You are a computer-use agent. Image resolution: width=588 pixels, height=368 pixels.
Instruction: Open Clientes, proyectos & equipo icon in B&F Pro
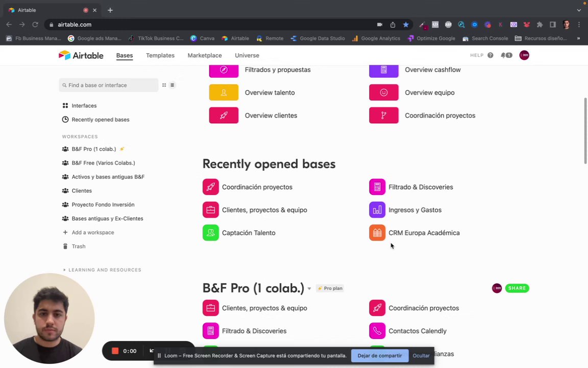tap(211, 308)
